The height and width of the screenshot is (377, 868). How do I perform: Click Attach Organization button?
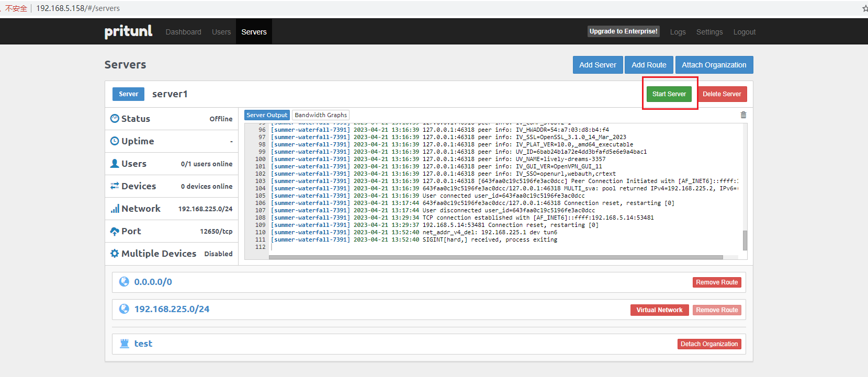(714, 65)
